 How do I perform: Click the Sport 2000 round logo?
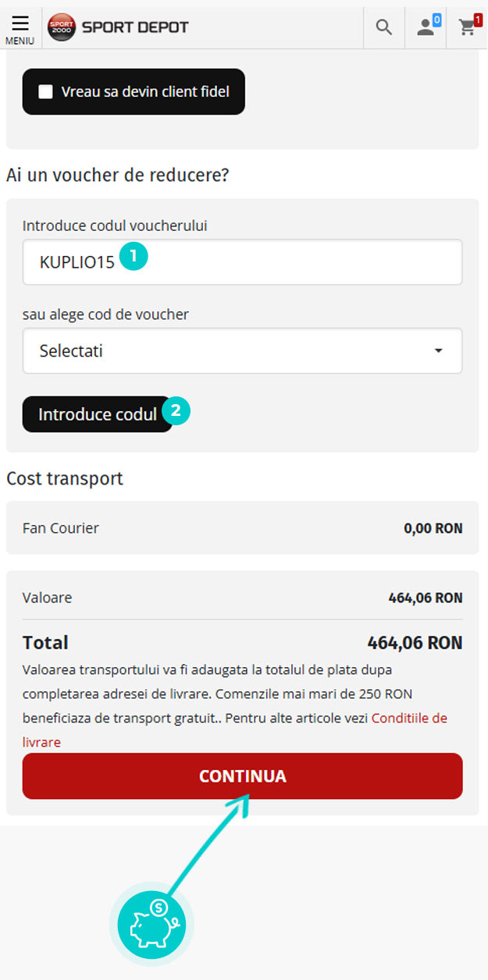(x=62, y=27)
